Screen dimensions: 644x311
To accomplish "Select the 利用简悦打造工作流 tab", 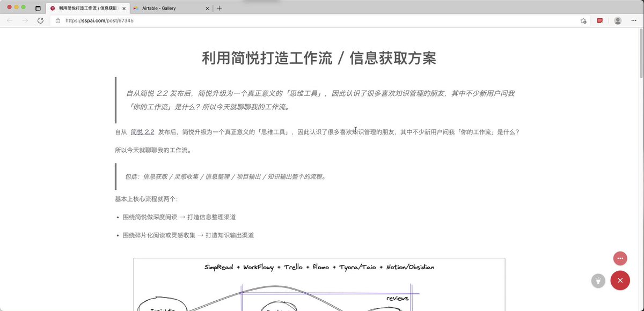I will pos(88,9).
